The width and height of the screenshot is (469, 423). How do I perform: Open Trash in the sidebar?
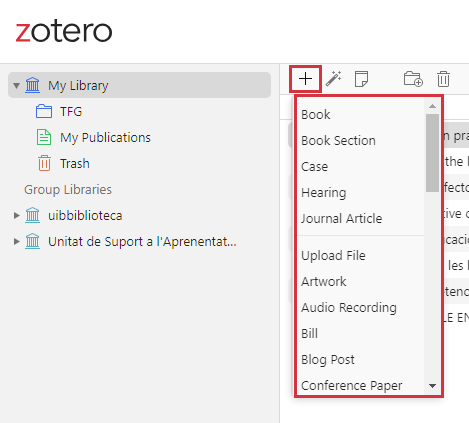(75, 163)
